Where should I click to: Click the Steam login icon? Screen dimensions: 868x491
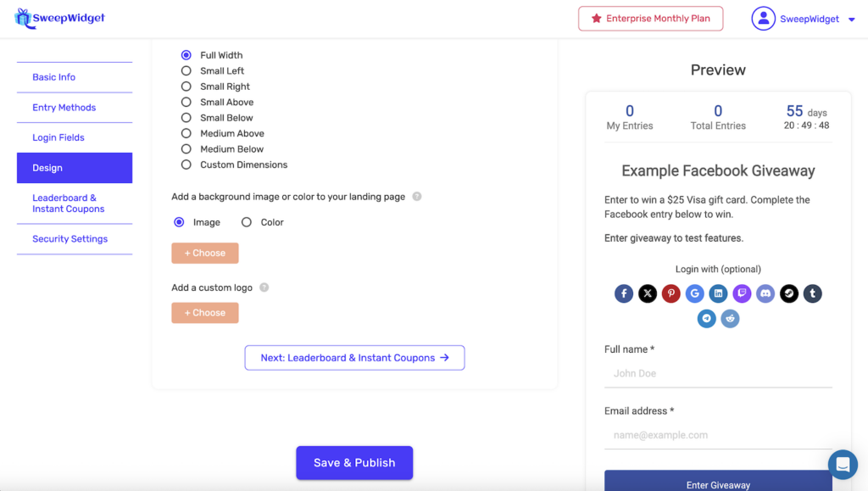789,294
